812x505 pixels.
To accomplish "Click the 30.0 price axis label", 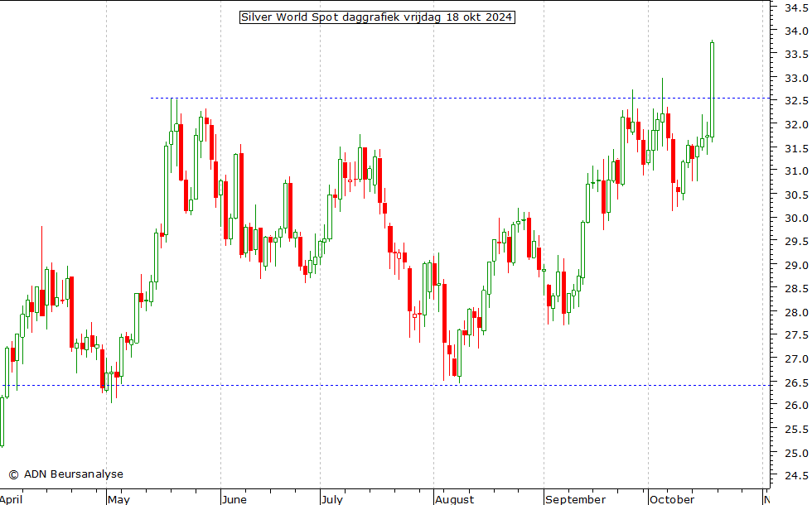I will [x=796, y=219].
